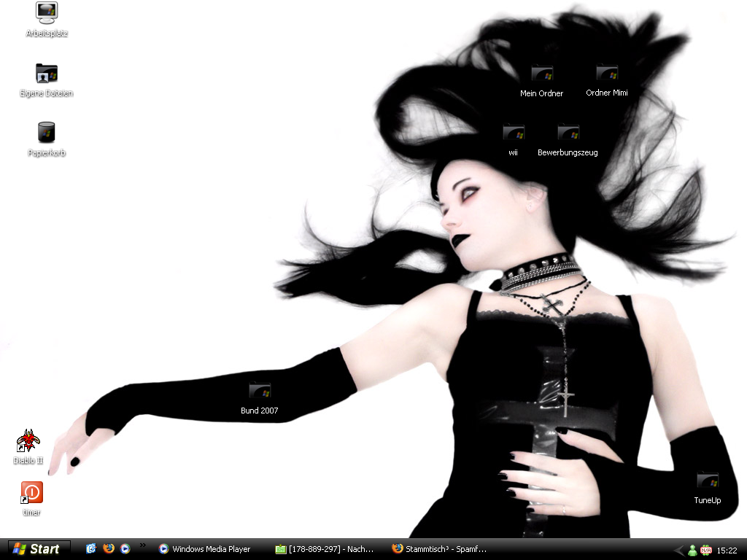Open the Eigene Dateien folder icon
This screenshot has width=747, height=560.
click(47, 74)
